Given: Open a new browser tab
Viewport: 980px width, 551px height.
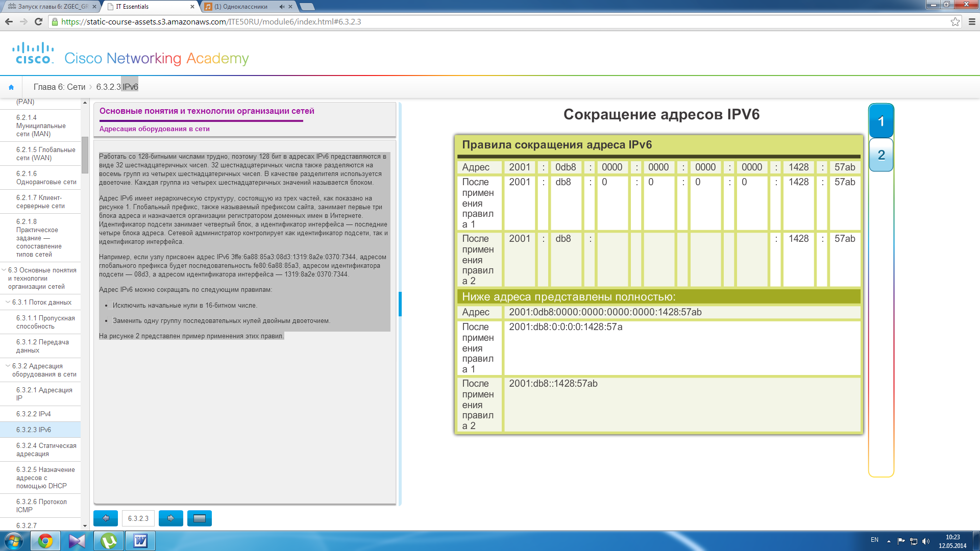Looking at the screenshot, I should pyautogui.click(x=307, y=7).
